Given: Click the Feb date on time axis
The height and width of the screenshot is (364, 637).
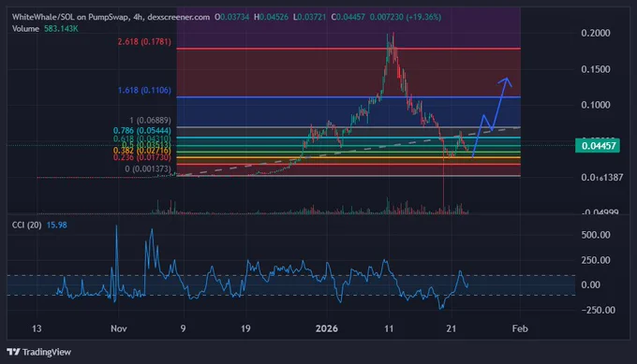Looking at the screenshot, I should coord(520,328).
